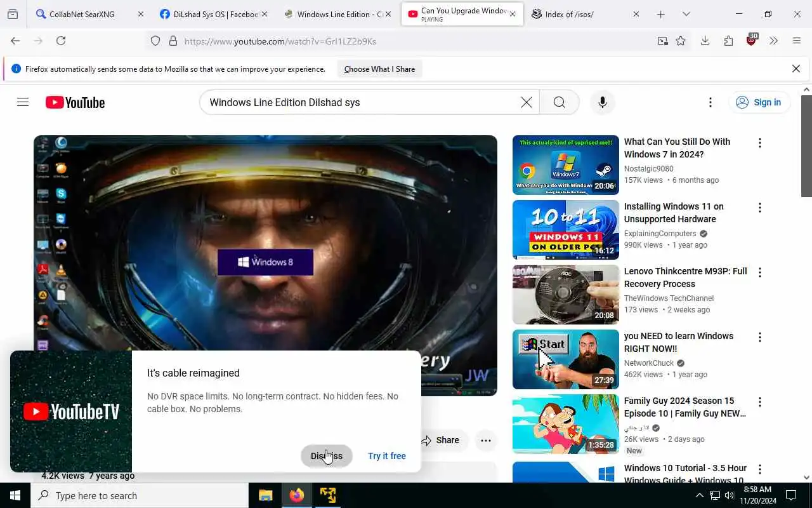This screenshot has height=508, width=812.
Task: Open YouTube settings three-dot menu
Action: coord(710,102)
